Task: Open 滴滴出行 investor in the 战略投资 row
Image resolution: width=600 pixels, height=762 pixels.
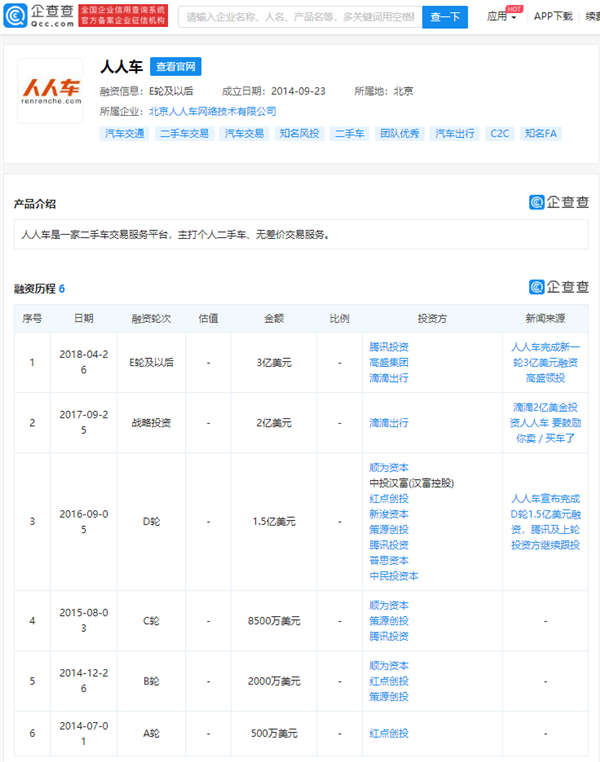Action: [x=389, y=423]
